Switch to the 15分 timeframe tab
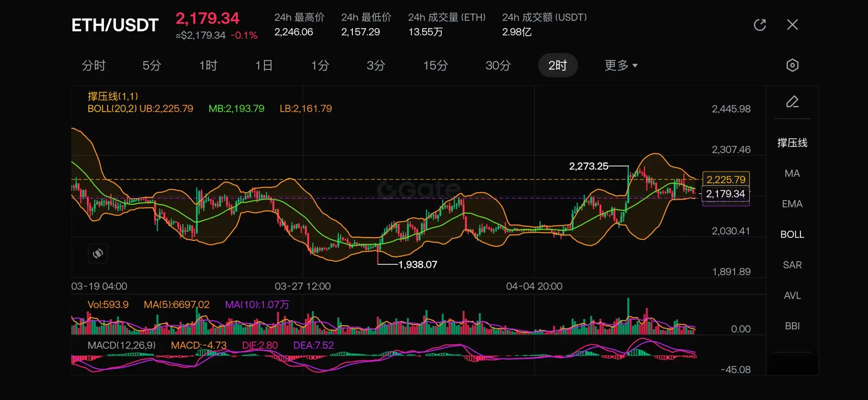The image size is (868, 400). (435, 65)
